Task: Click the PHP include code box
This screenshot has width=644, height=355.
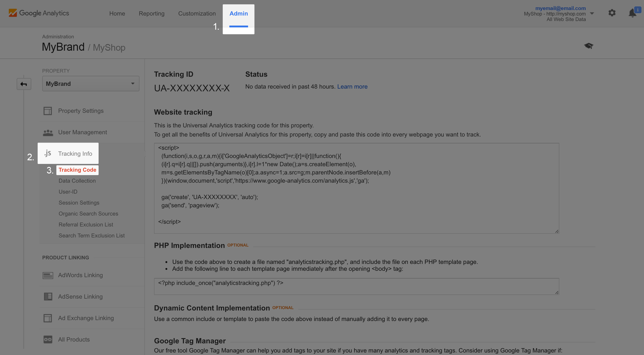Action: tap(356, 287)
